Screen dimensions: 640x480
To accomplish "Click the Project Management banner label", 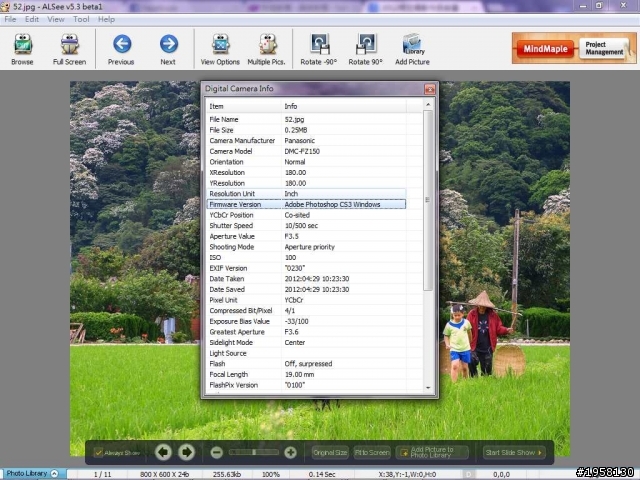I will click(x=604, y=48).
